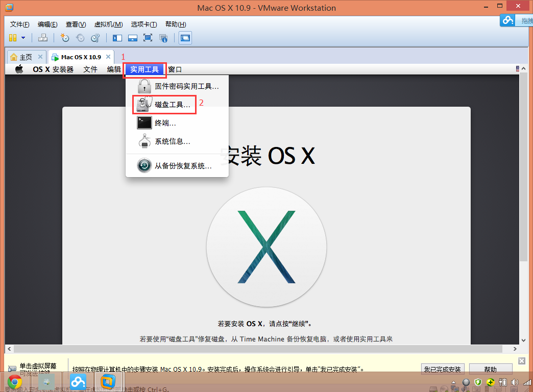Choose 终端… from the menu

click(x=177, y=123)
